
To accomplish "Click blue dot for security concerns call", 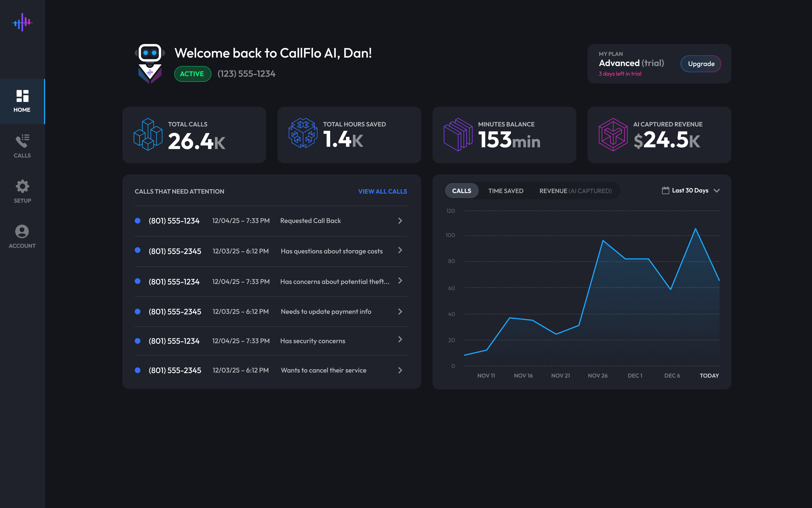I will pos(138,341).
